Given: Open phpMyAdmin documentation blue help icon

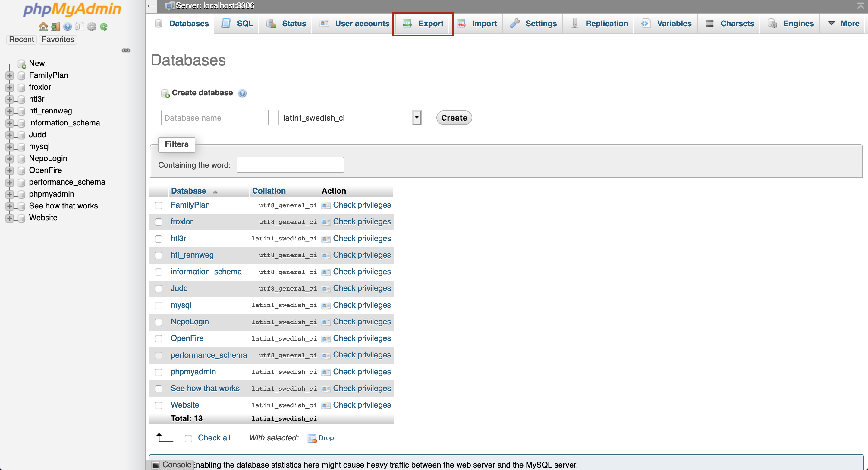Looking at the screenshot, I should [68, 27].
